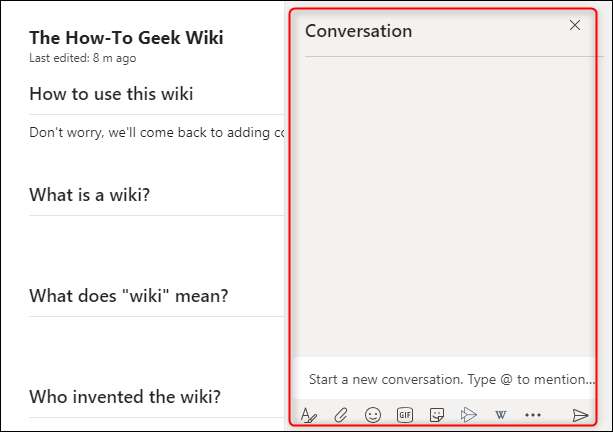613x432 pixels.
Task: Open the emoji picker
Action: click(x=373, y=415)
